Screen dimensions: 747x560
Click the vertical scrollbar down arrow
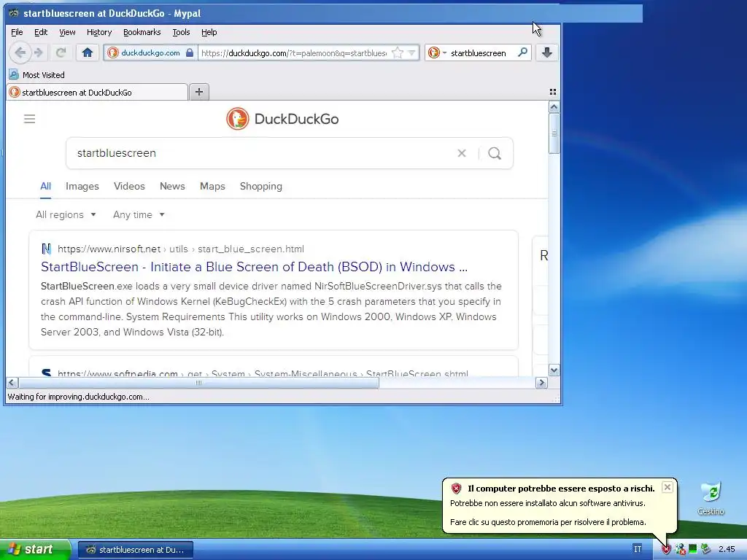(554, 370)
